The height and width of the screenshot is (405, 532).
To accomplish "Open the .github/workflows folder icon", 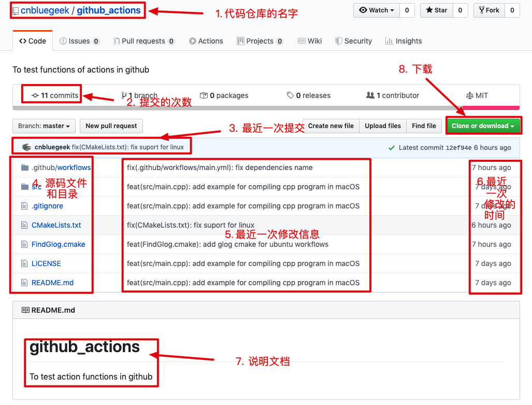I will pyautogui.click(x=25, y=167).
